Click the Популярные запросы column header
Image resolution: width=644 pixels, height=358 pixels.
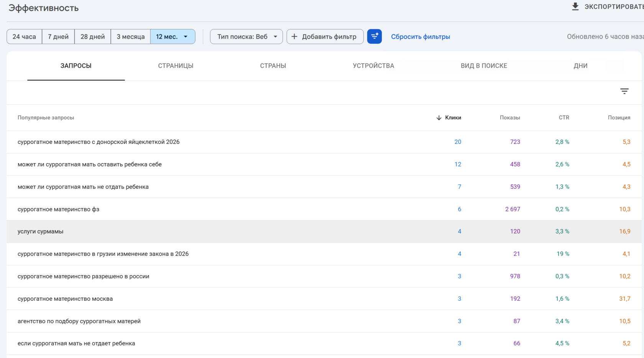click(x=46, y=118)
